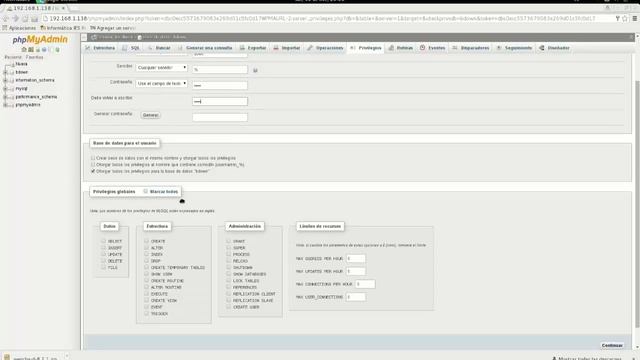
Task: Click the server icon in breadcrumb bar
Action: click(94, 37)
